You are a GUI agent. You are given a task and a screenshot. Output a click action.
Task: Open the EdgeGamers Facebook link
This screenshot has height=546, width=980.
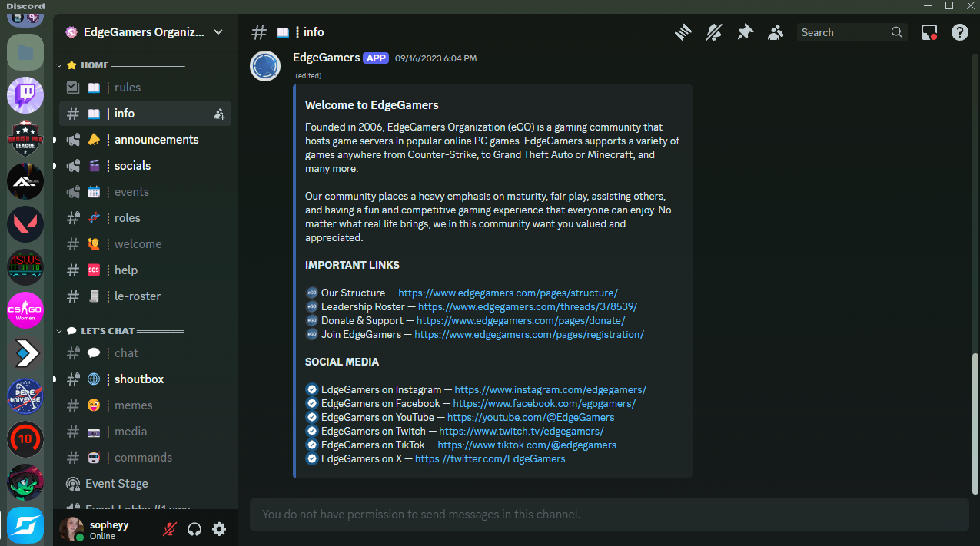[x=544, y=404]
